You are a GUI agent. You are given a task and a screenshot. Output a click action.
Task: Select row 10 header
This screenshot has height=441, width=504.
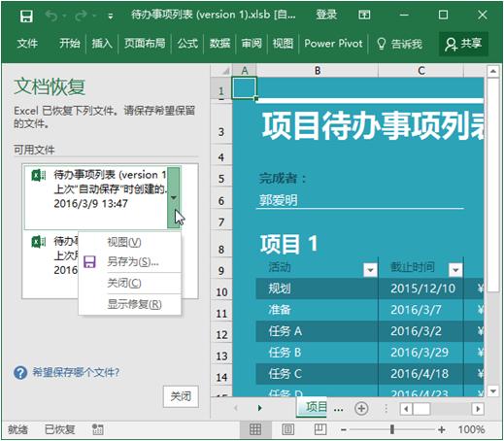tap(221, 291)
